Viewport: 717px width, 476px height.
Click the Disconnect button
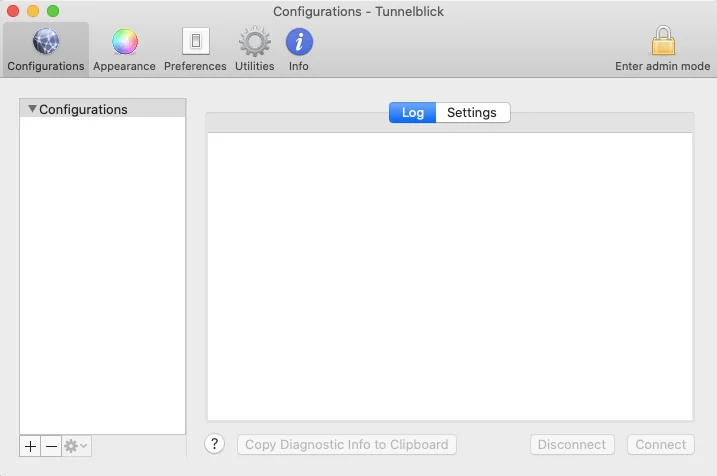click(572, 444)
